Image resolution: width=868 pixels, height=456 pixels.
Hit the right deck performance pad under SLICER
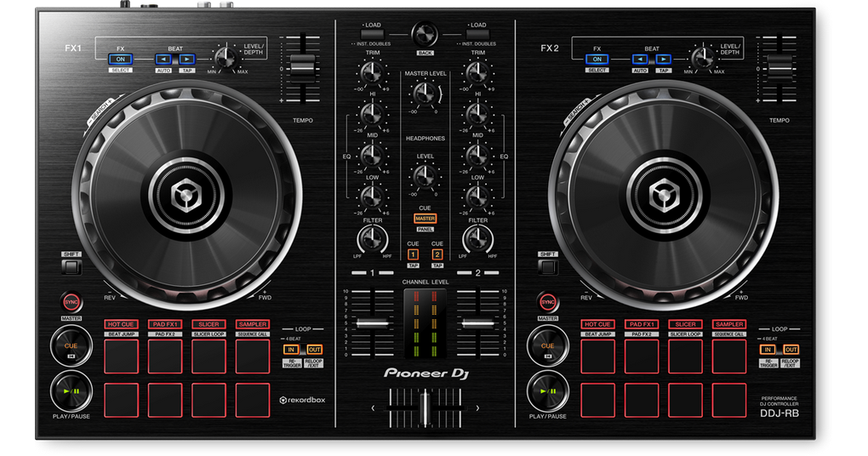point(685,356)
